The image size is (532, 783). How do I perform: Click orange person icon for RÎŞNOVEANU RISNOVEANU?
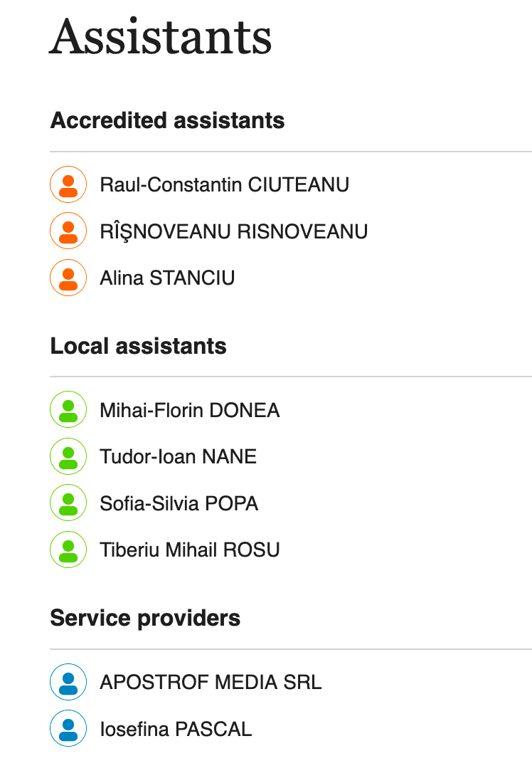pyautogui.click(x=68, y=231)
